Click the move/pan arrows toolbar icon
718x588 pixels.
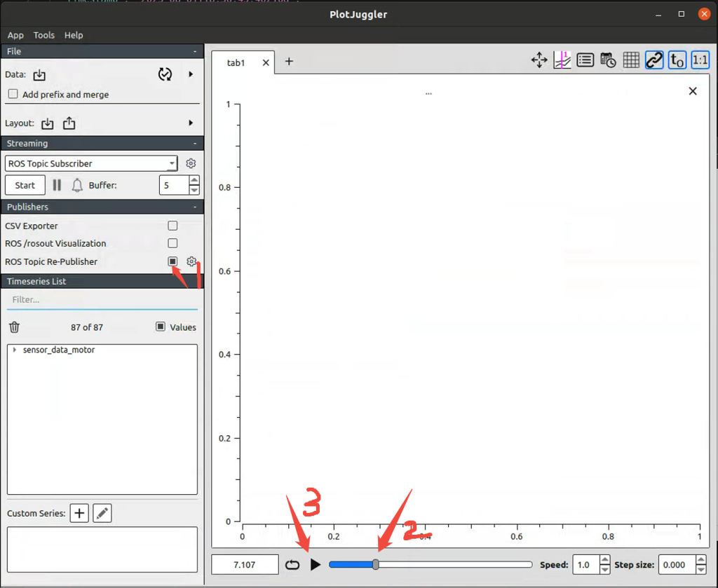(539, 60)
